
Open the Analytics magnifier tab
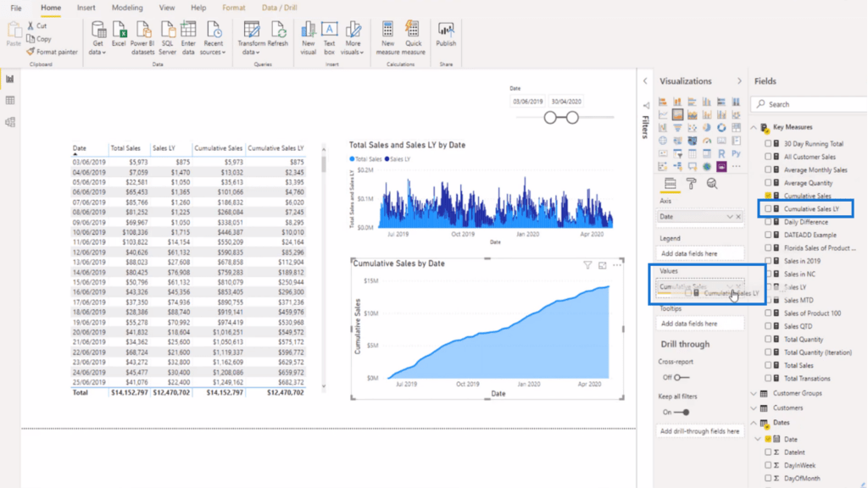coord(712,184)
